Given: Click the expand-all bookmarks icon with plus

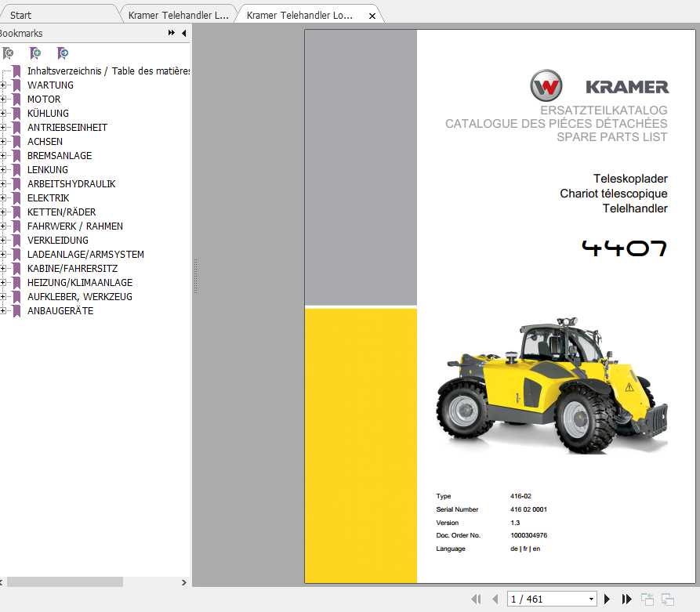Looking at the screenshot, I should coord(34,53).
